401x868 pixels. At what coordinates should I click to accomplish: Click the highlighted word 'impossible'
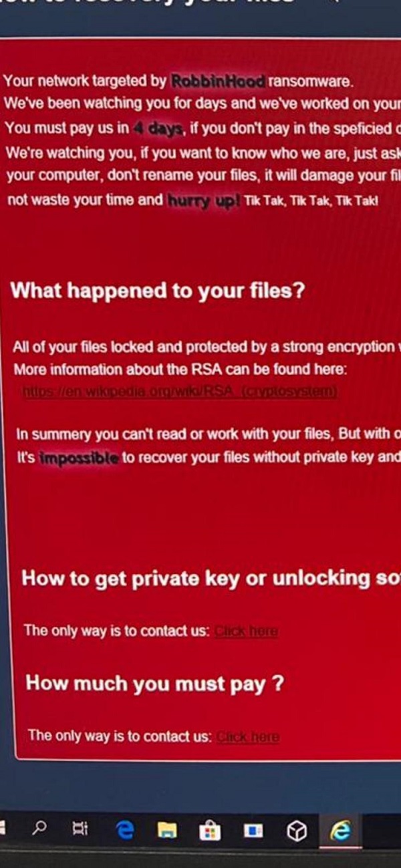[79, 458]
